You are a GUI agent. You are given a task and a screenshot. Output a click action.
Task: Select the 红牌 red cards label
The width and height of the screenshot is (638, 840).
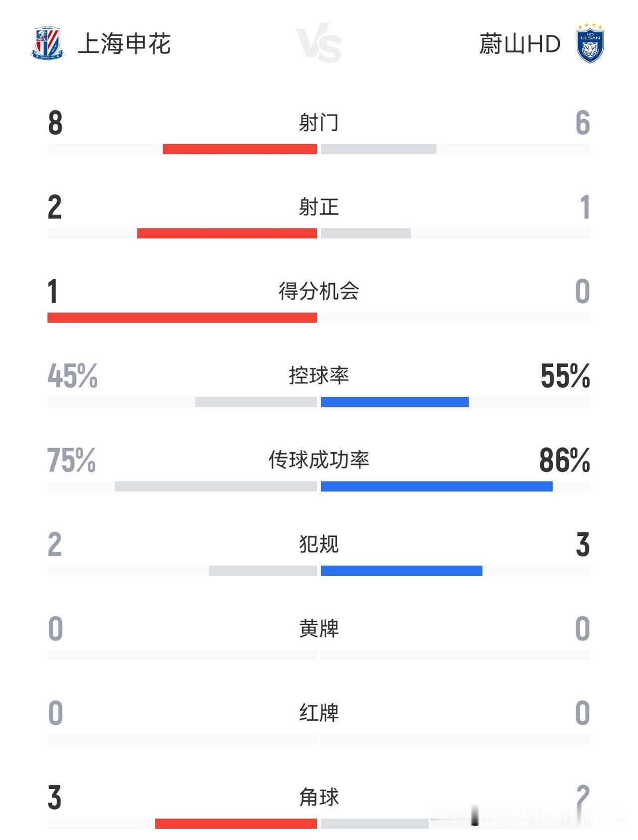pos(319,712)
